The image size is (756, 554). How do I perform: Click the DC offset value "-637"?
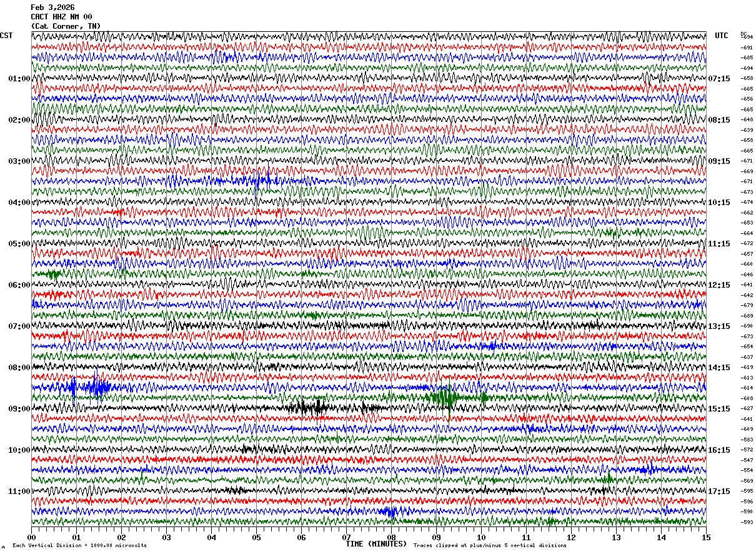747,357
